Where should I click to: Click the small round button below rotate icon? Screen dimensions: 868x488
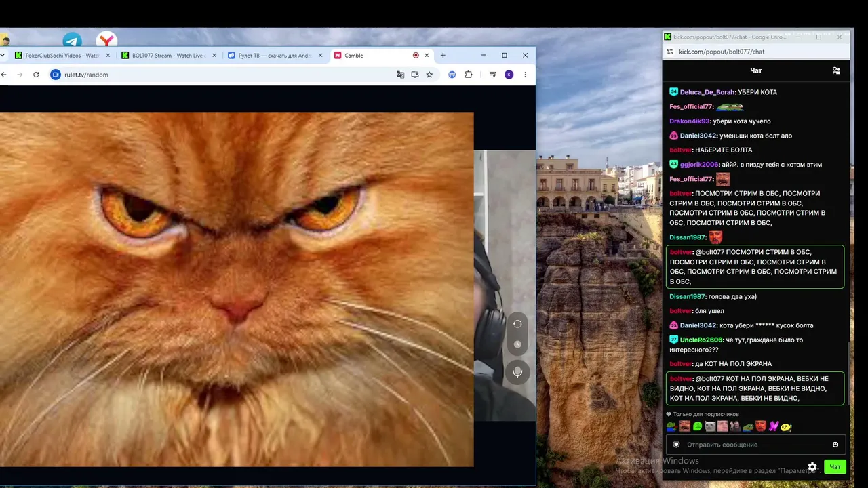[x=517, y=344]
